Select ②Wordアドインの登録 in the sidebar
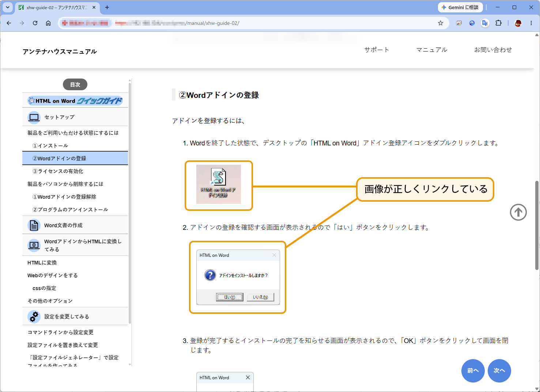 coord(75,158)
